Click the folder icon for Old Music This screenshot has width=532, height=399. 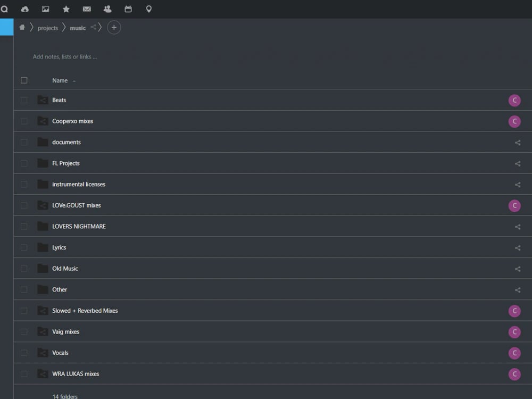(x=43, y=268)
